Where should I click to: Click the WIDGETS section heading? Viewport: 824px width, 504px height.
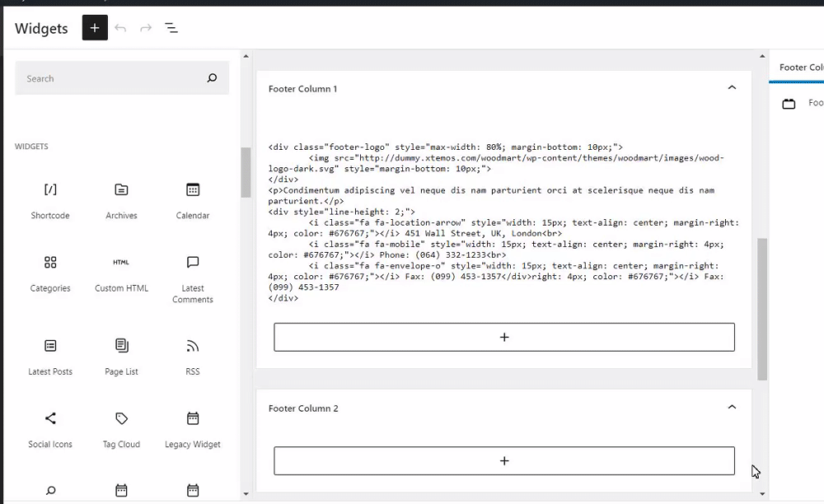[31, 147]
